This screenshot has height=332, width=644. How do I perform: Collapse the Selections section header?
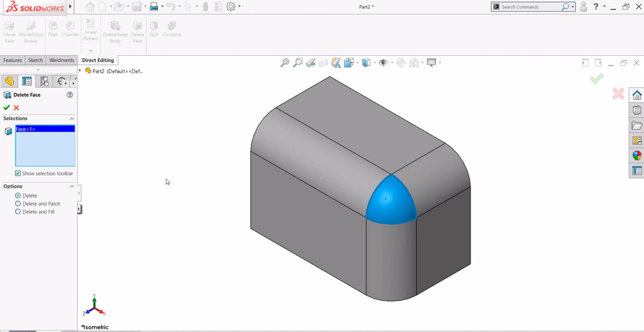point(72,118)
